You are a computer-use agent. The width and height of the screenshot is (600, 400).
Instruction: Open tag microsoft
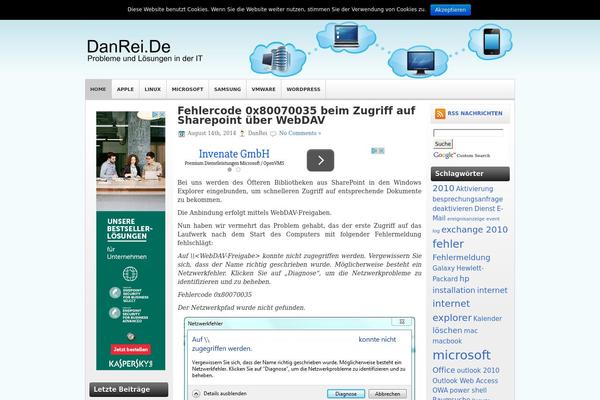tap(461, 355)
